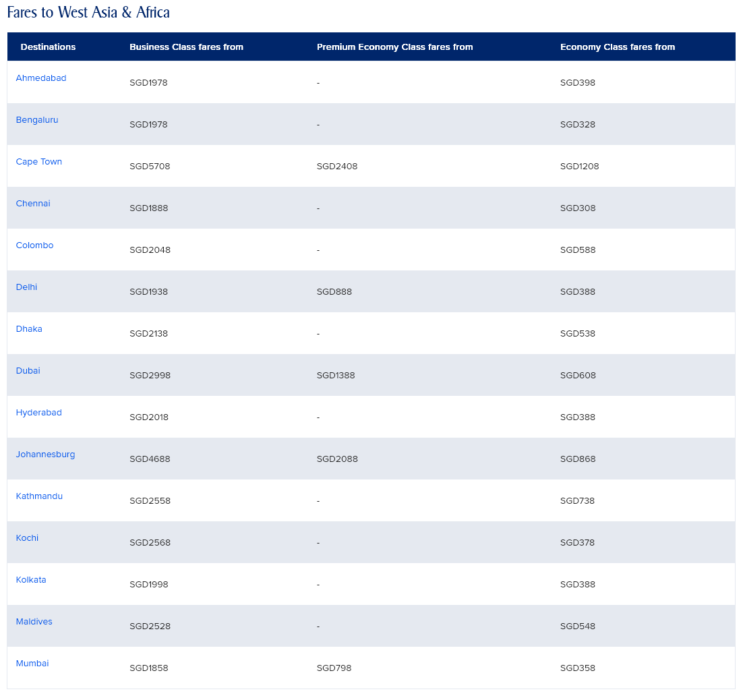Click the Economy Class fares from header
Viewport: 743px width, 700px height.
click(x=617, y=47)
